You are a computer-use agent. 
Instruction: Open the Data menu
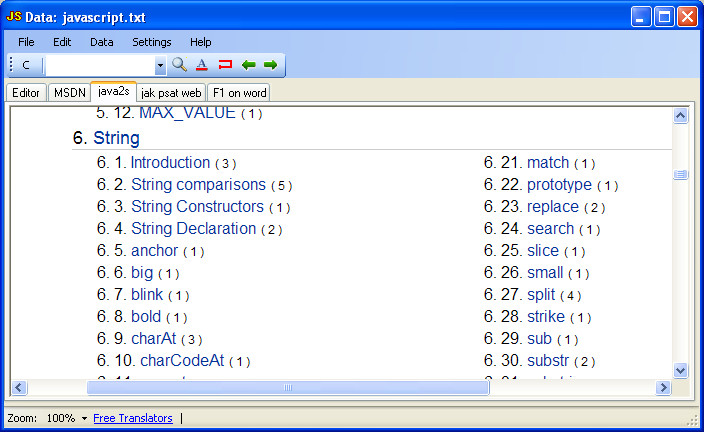101,42
